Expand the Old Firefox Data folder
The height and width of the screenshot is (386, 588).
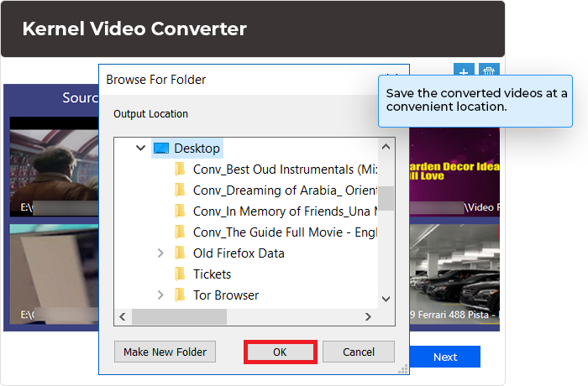pyautogui.click(x=160, y=253)
